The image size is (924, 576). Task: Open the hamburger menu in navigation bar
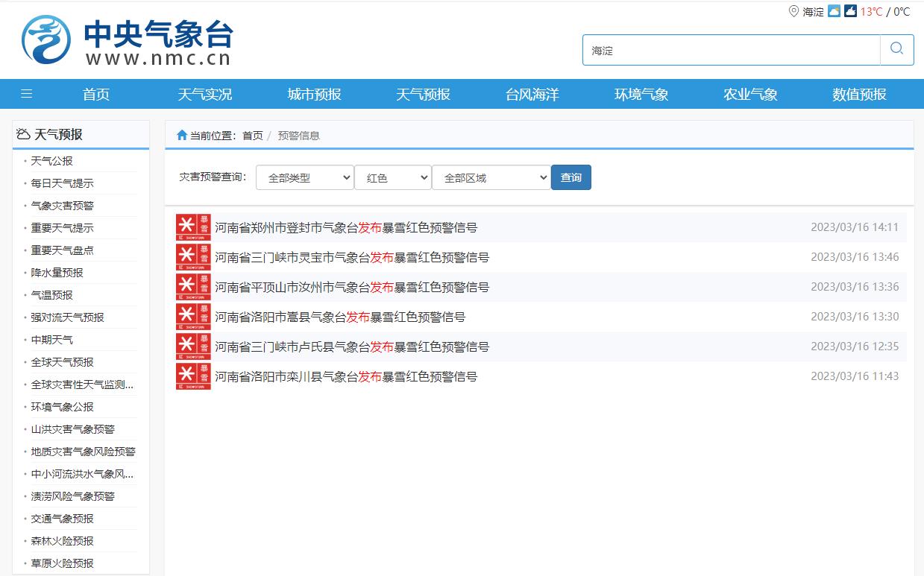tap(27, 94)
